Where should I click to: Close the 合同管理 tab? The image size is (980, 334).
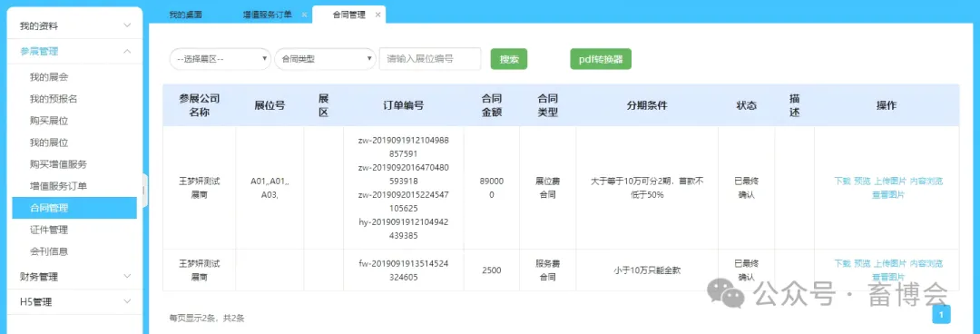click(x=377, y=15)
